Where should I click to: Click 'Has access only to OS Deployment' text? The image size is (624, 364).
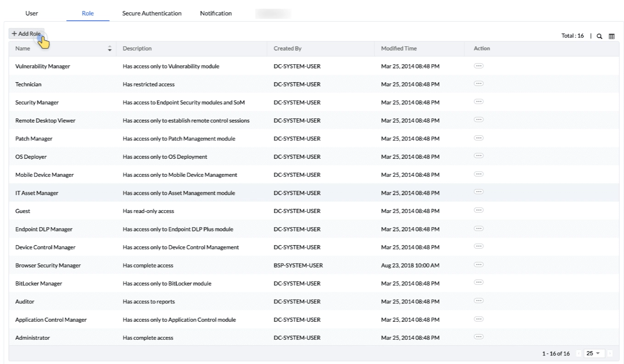pyautogui.click(x=165, y=157)
